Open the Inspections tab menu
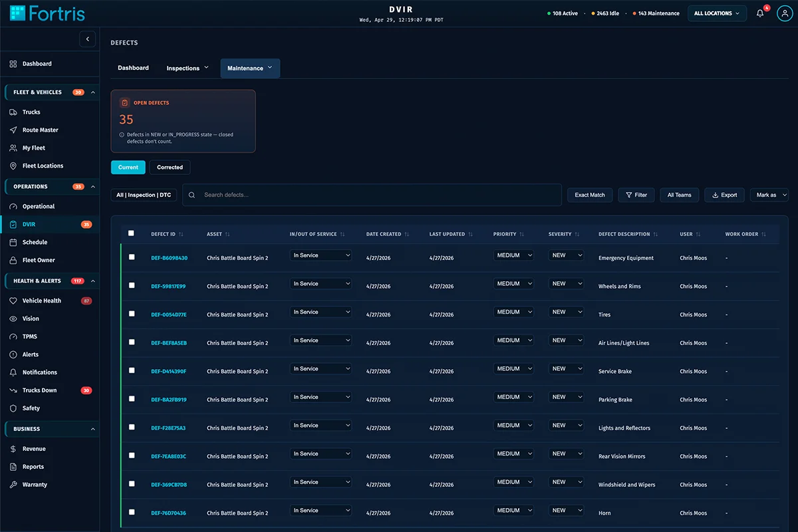The width and height of the screenshot is (798, 532). 188,68
